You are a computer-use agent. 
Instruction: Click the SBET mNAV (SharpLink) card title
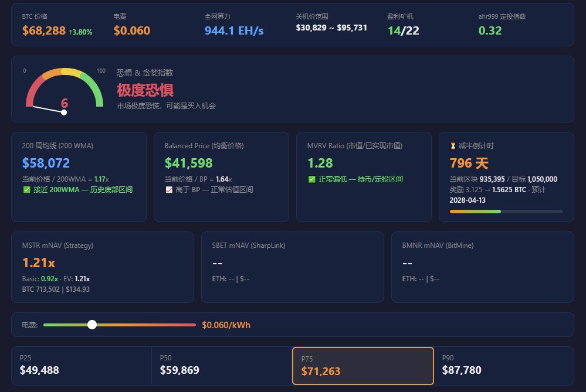click(249, 246)
